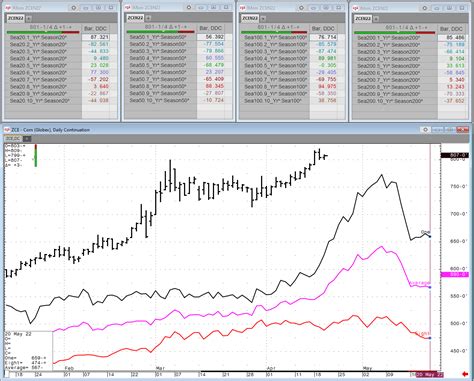474x381 pixels.
Task: Select ZCEN22 tab in Sea20 monitor window
Action: (16, 18)
